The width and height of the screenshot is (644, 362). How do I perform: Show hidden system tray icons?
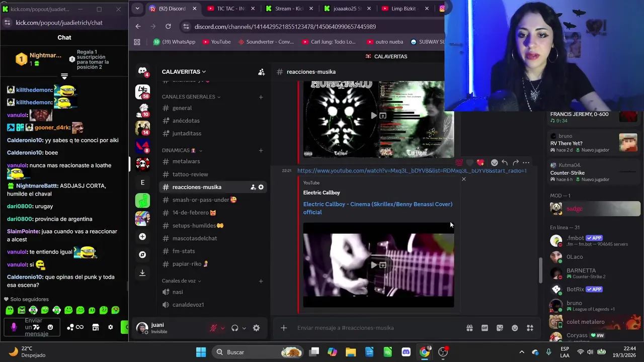point(522,352)
